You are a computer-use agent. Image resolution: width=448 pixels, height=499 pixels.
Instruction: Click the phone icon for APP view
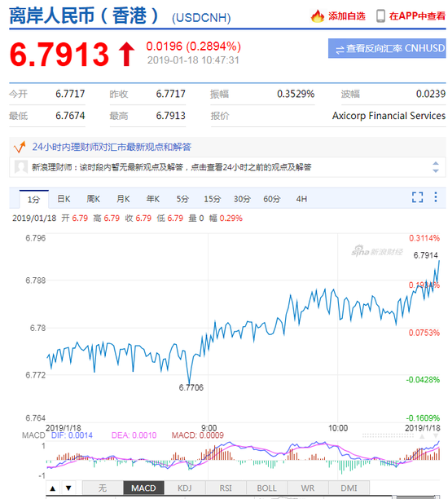pos(380,16)
